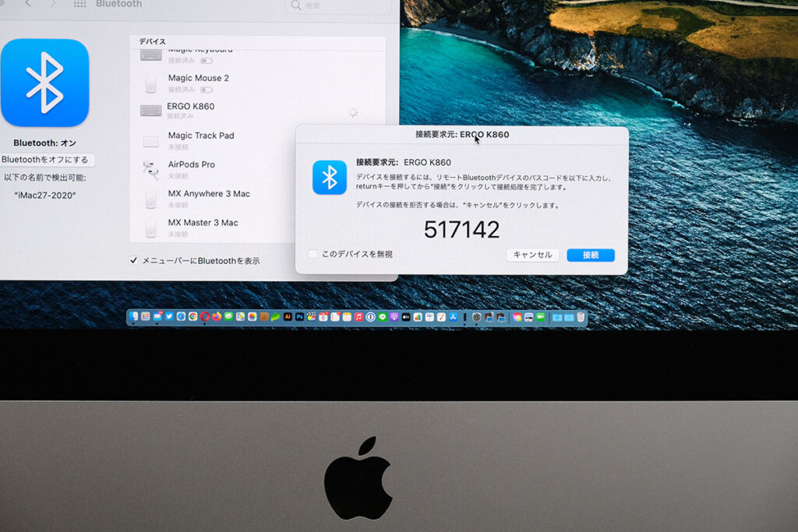The image size is (798, 532).
Task: Open the Opera browser icon
Action: pos(205,316)
